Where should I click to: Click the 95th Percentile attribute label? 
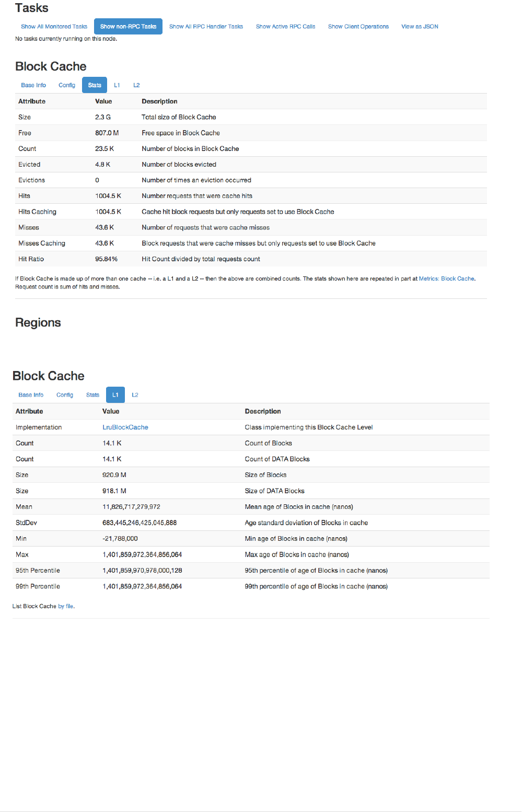point(38,571)
